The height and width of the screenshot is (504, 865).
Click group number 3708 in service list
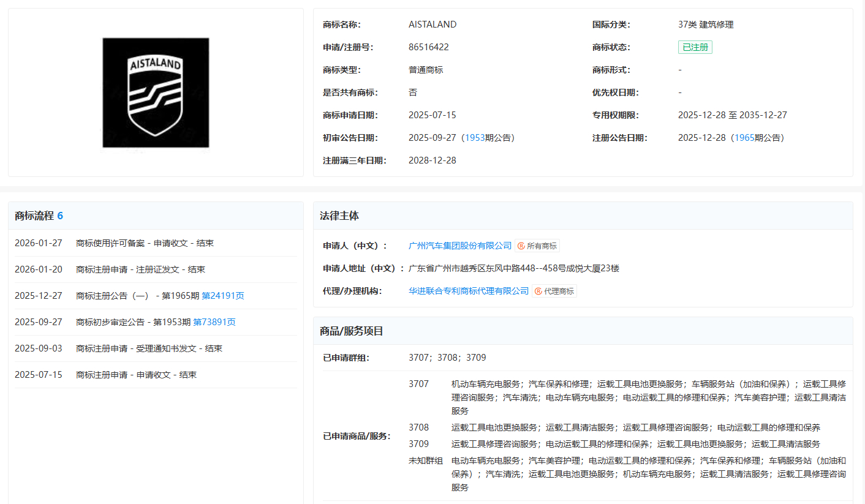419,427
